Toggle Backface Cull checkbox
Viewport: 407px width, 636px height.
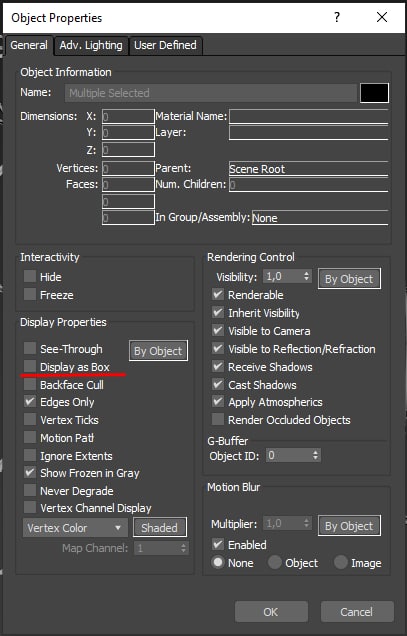tap(30, 384)
